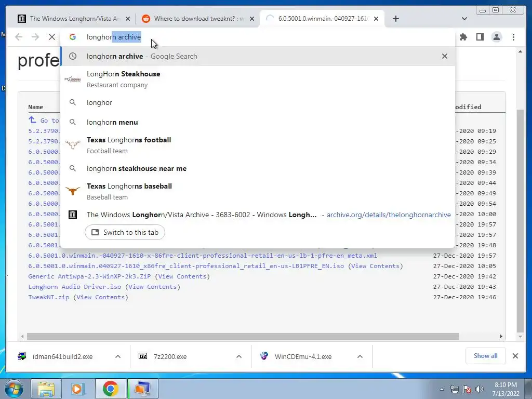Viewport: 532px width, 399px height.
Task: Click Chrome icon in taskbar
Action: point(110,389)
